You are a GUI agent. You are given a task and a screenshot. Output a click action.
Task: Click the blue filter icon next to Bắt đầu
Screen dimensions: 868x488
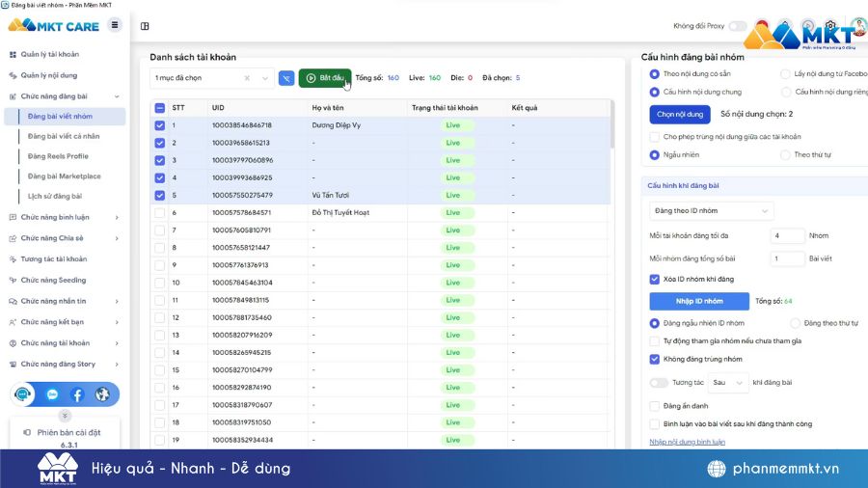point(286,78)
